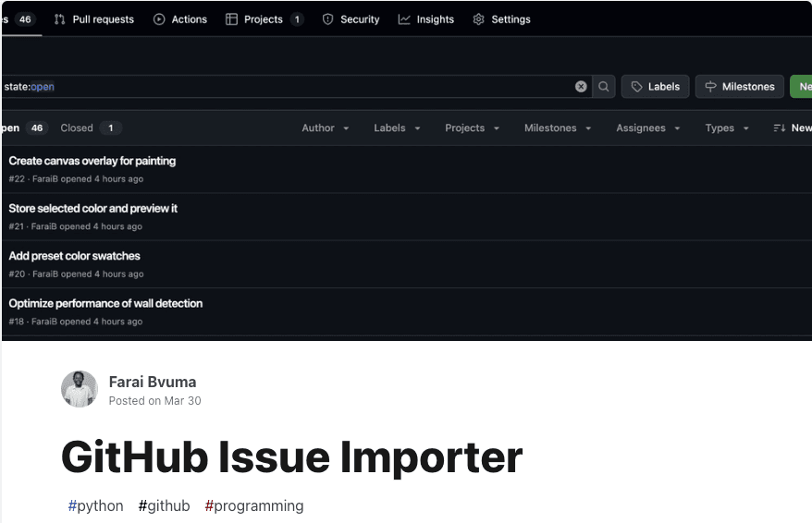The image size is (812, 523).
Task: Open the Security tab
Action: (x=351, y=19)
